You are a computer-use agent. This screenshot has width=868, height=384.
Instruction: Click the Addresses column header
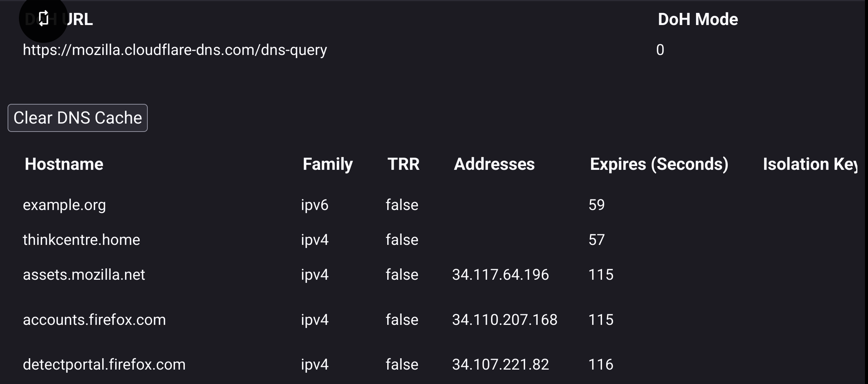pos(494,164)
